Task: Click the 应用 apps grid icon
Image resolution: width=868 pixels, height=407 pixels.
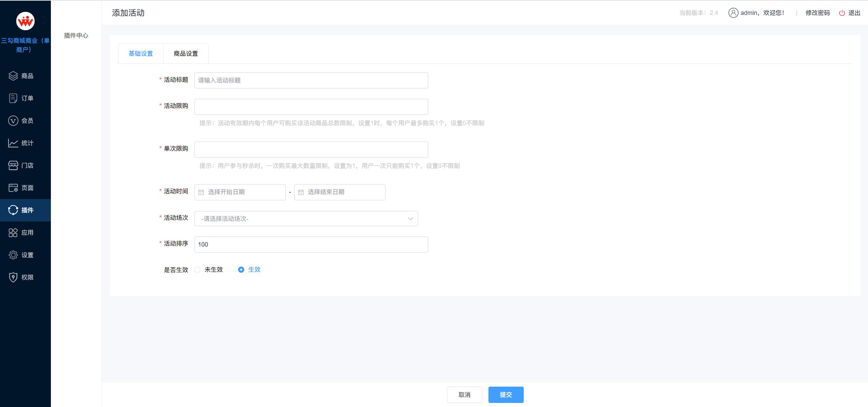Action: pyautogui.click(x=13, y=233)
